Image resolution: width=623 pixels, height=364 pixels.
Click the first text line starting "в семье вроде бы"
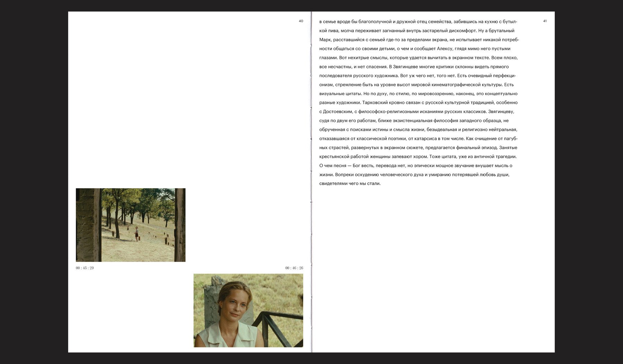click(x=418, y=21)
